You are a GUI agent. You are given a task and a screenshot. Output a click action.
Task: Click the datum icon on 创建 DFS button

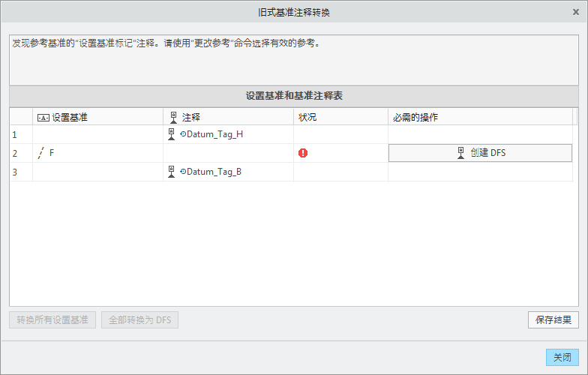460,153
